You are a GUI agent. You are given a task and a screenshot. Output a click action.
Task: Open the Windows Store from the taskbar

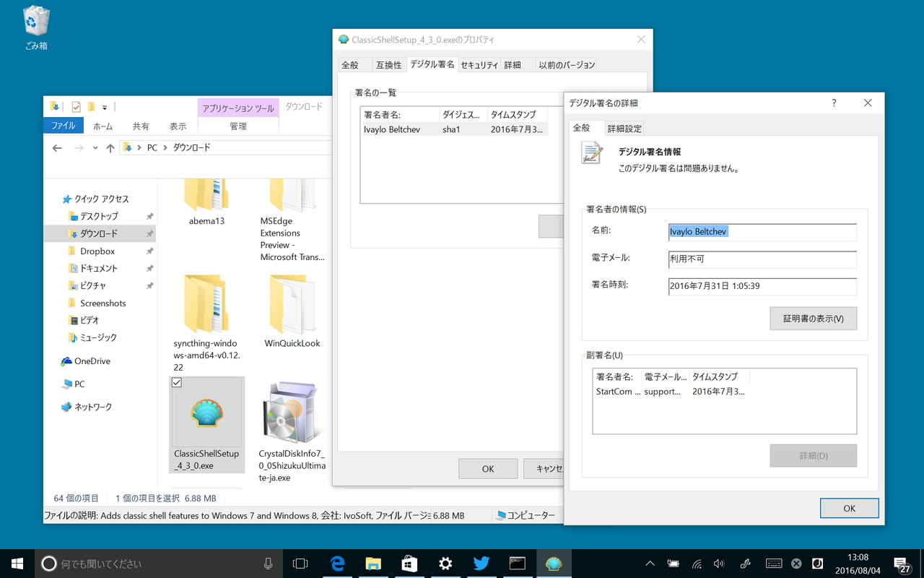(x=409, y=563)
